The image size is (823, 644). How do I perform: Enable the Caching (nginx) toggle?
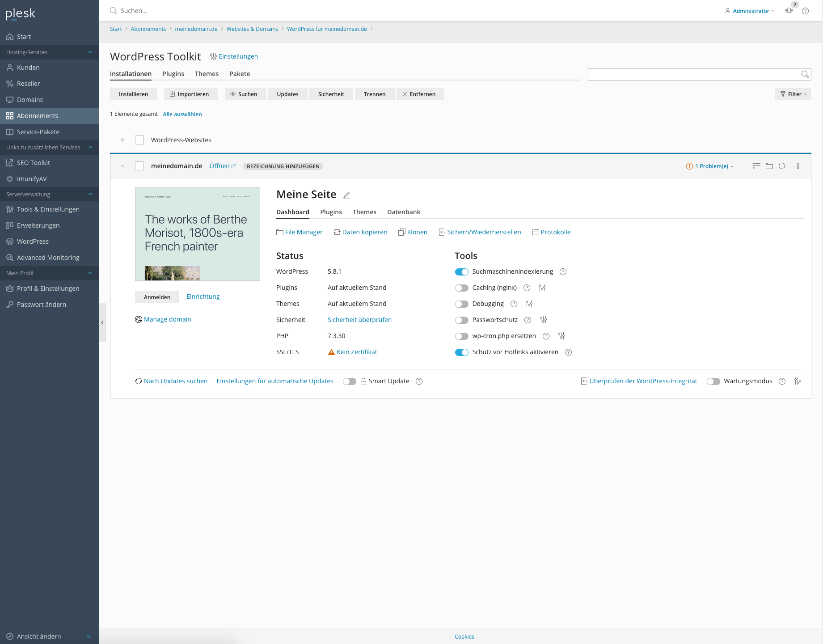pyautogui.click(x=461, y=288)
